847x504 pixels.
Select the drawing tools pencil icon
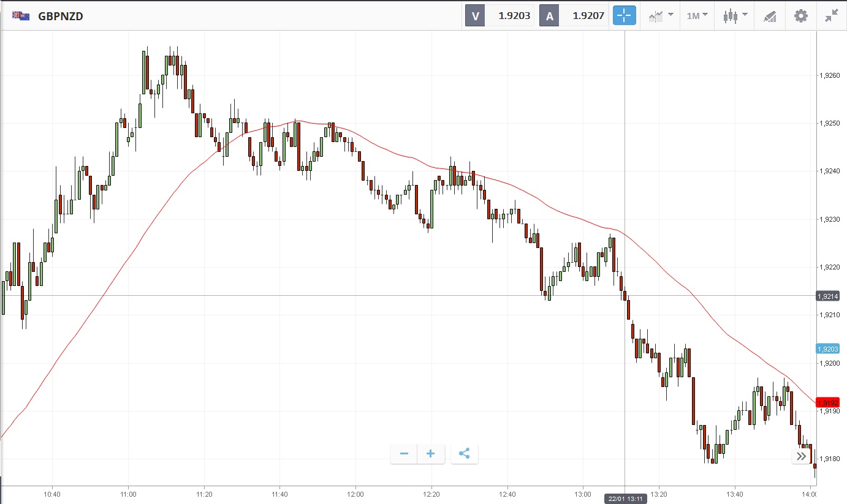coord(770,17)
